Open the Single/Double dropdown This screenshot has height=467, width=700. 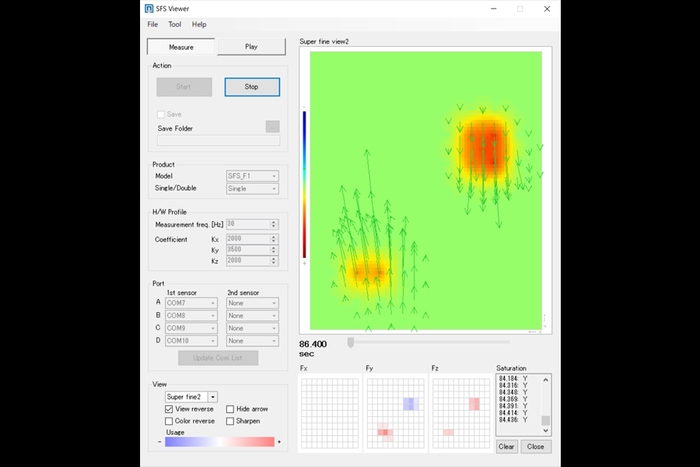pos(252,188)
